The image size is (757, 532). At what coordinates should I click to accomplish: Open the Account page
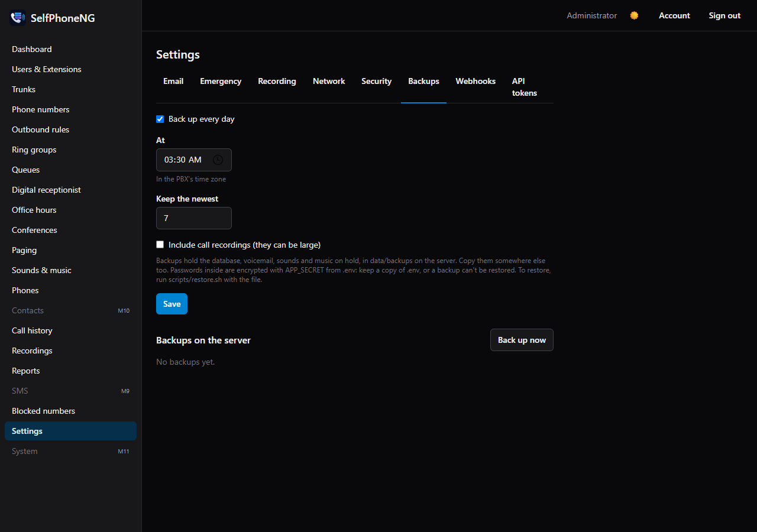click(x=674, y=15)
